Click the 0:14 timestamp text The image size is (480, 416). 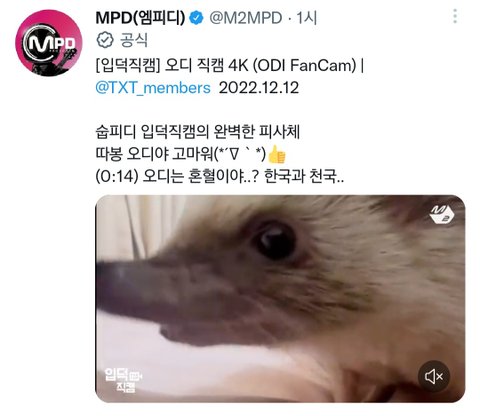click(117, 176)
